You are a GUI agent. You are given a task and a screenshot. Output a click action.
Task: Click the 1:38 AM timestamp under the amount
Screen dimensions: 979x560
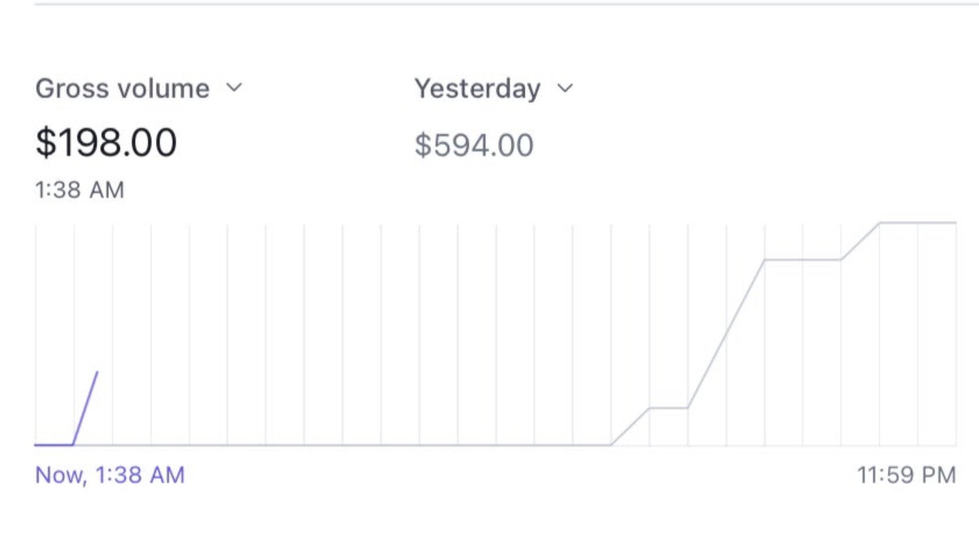(x=80, y=190)
